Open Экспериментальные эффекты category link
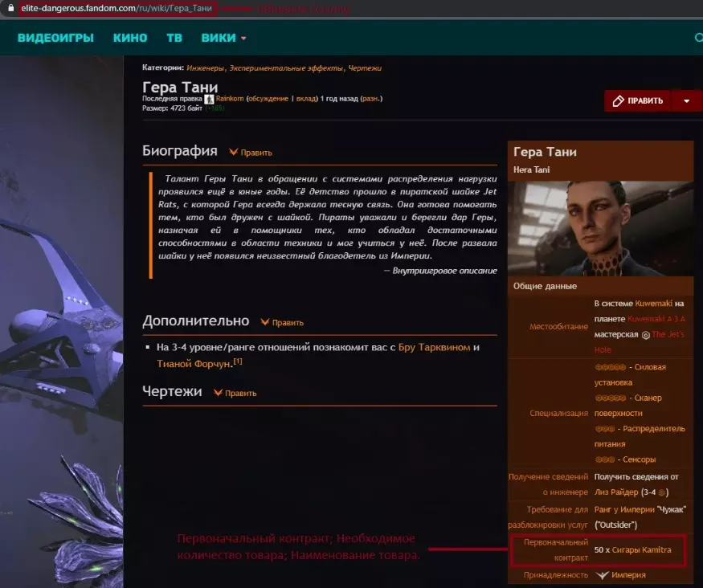The width and height of the screenshot is (703, 588). [286, 68]
